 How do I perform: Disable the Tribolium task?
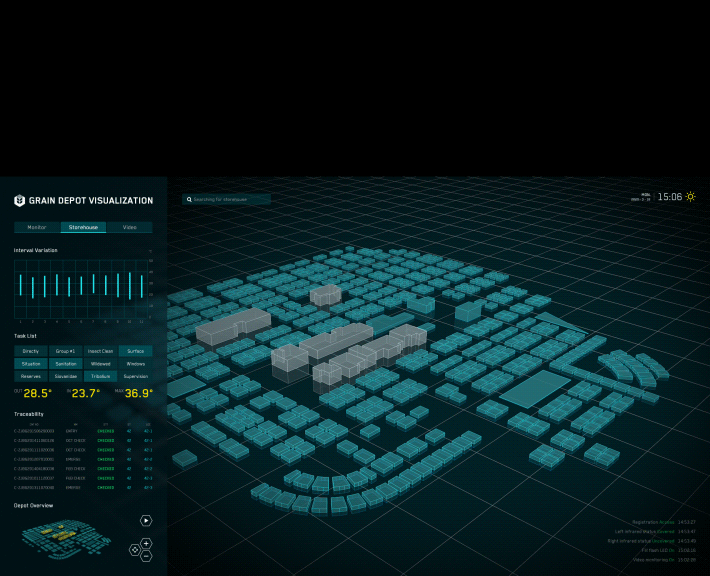(x=101, y=376)
